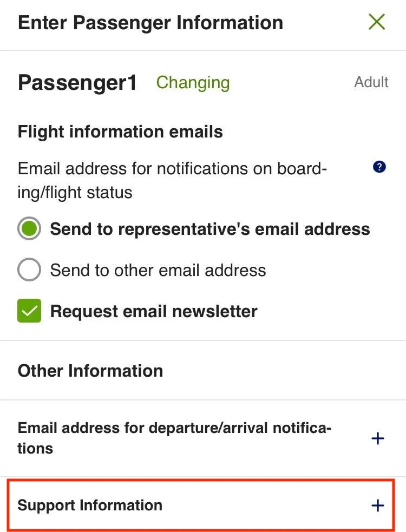
Task: Click the Enter Passenger Information title
Action: [150, 23]
